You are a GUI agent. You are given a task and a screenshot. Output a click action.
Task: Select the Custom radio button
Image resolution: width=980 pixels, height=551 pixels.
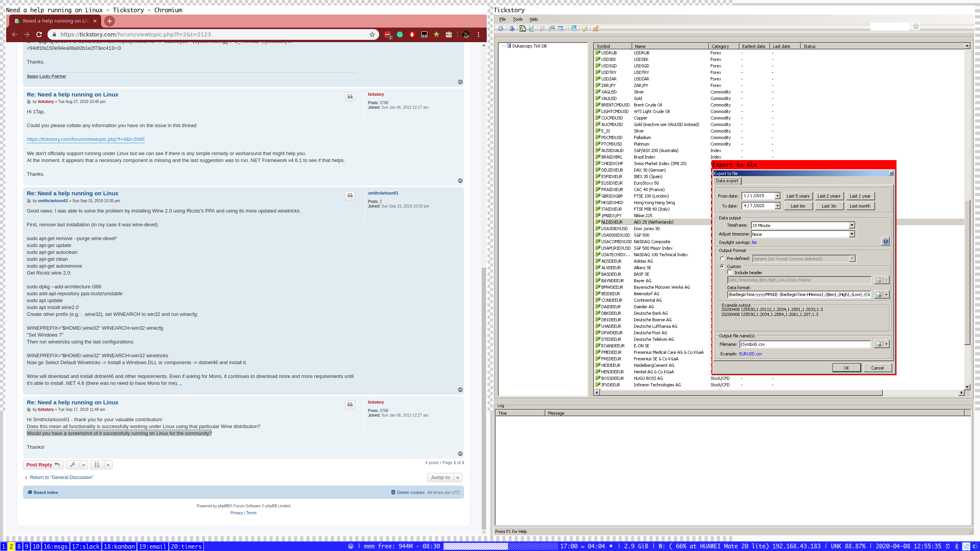722,267
